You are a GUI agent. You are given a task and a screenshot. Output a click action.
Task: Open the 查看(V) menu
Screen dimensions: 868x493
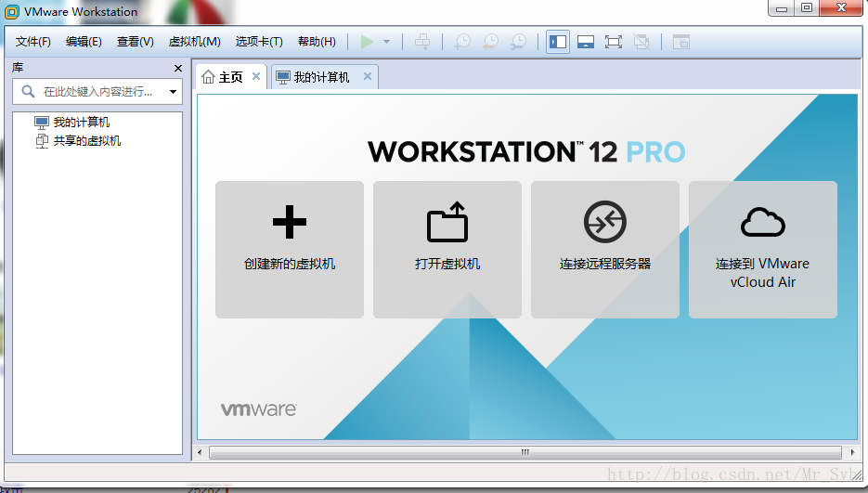click(x=135, y=42)
